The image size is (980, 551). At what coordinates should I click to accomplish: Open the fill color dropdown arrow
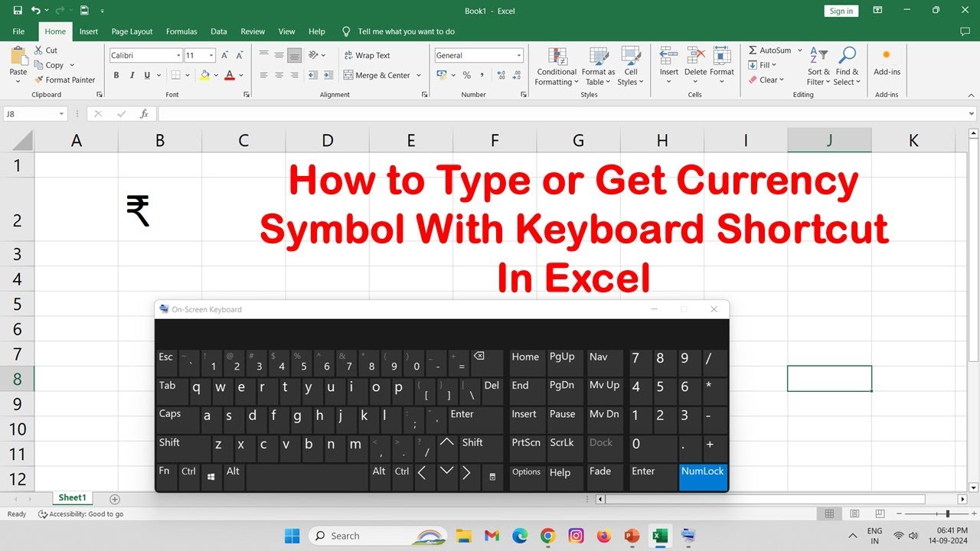(215, 75)
